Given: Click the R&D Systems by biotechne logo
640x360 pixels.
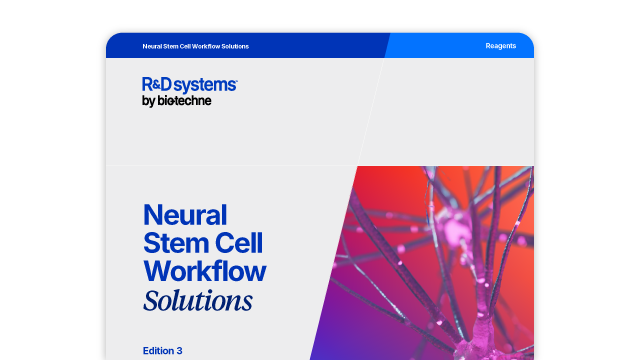Looking at the screenshot, I should pyautogui.click(x=189, y=92).
